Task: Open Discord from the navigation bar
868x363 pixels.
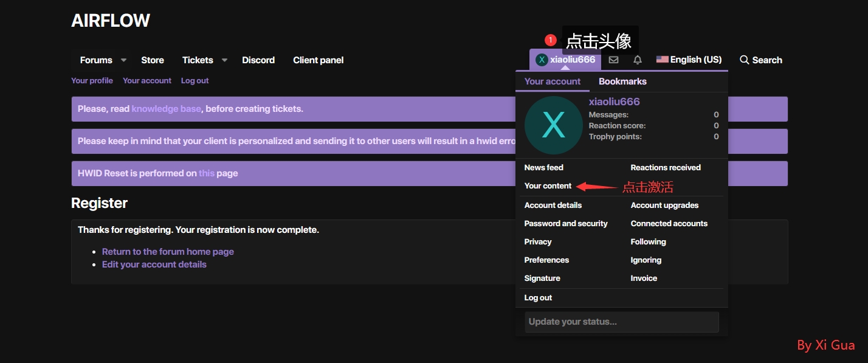Action: 258,60
